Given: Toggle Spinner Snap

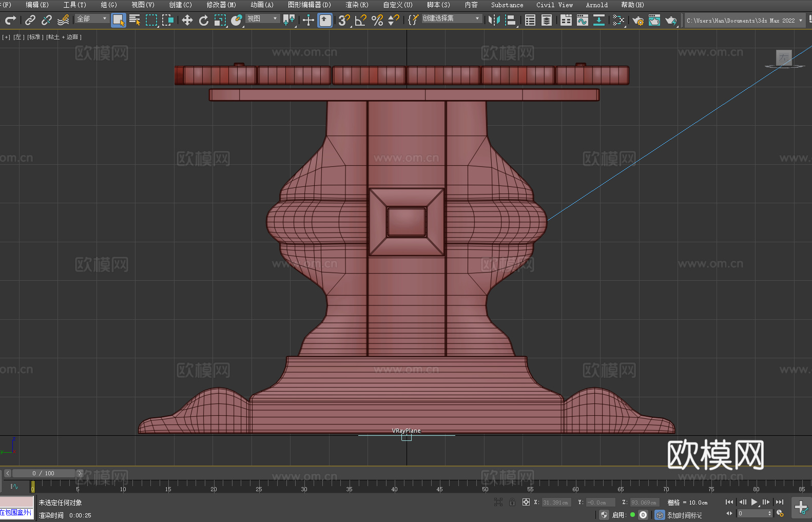Looking at the screenshot, I should coord(394,20).
